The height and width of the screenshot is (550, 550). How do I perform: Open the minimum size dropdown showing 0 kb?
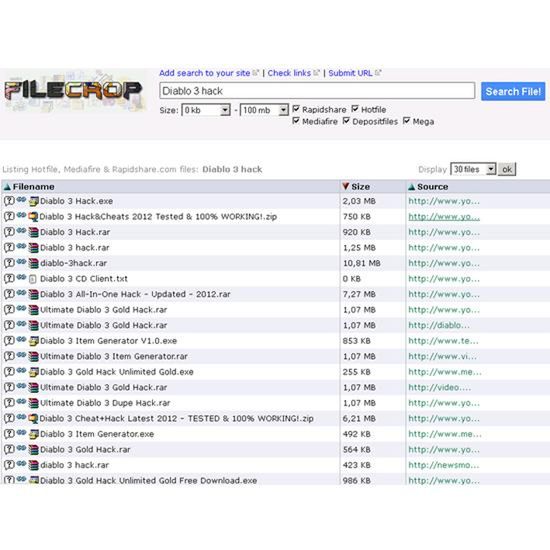tap(206, 110)
